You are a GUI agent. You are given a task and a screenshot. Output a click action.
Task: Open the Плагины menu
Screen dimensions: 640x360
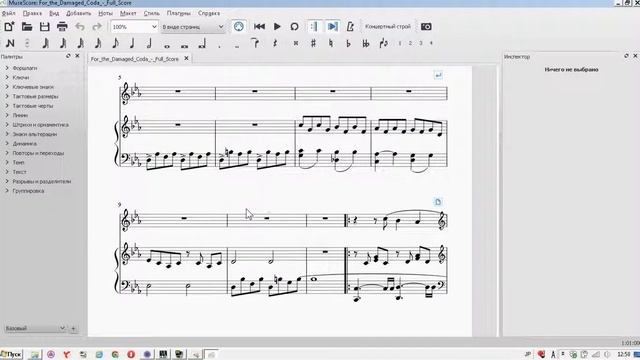click(178, 13)
